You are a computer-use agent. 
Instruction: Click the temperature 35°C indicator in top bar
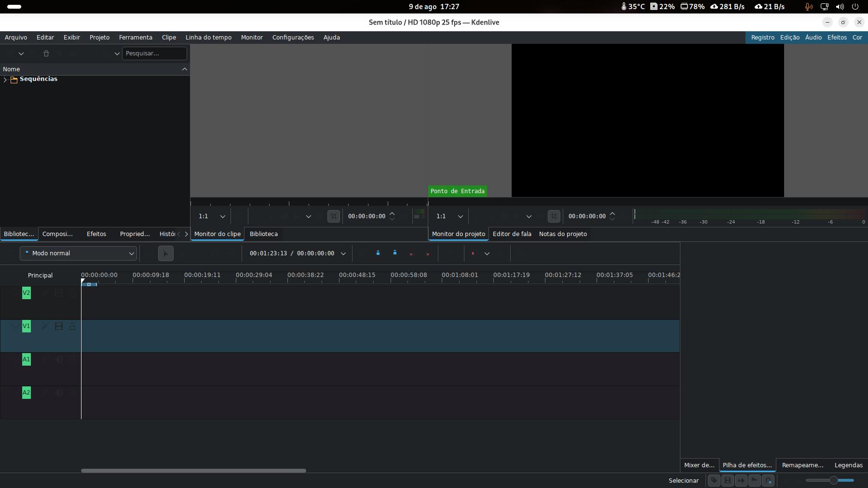tap(633, 7)
